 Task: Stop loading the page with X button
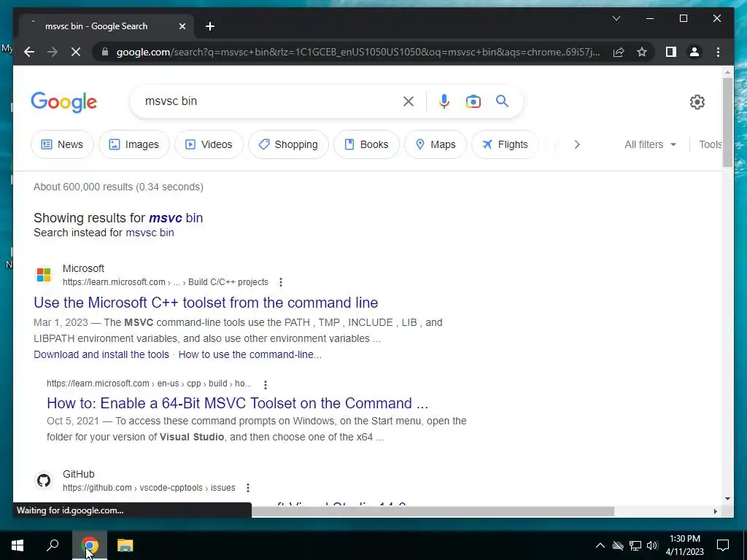click(x=76, y=52)
